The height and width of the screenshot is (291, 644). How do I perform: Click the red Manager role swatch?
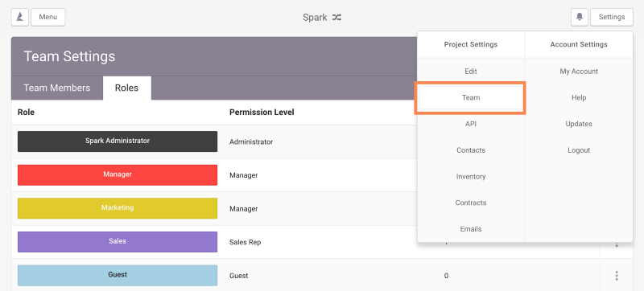click(x=118, y=175)
